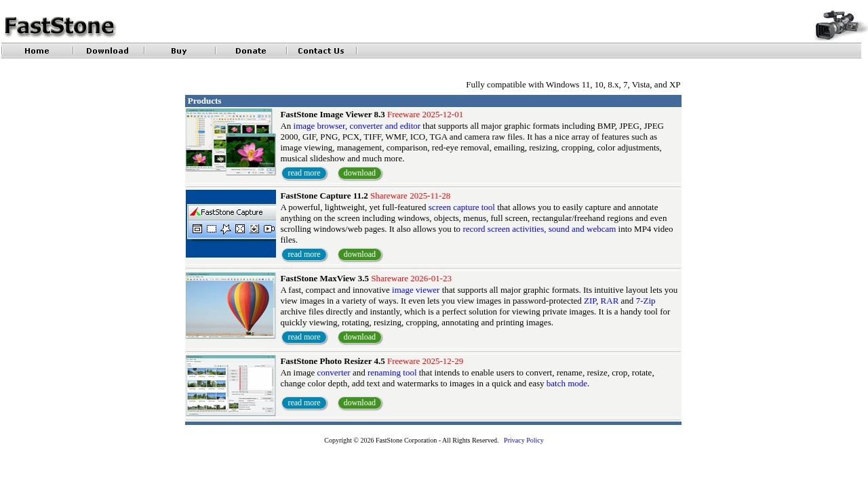Click the Screen Recorder icon in Capture toolbar

269,228
